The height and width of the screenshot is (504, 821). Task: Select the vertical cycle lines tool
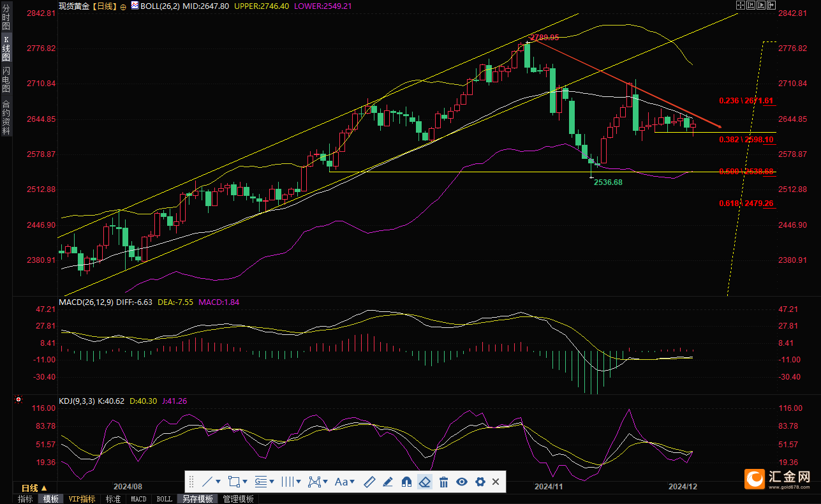pyautogui.click(x=287, y=482)
